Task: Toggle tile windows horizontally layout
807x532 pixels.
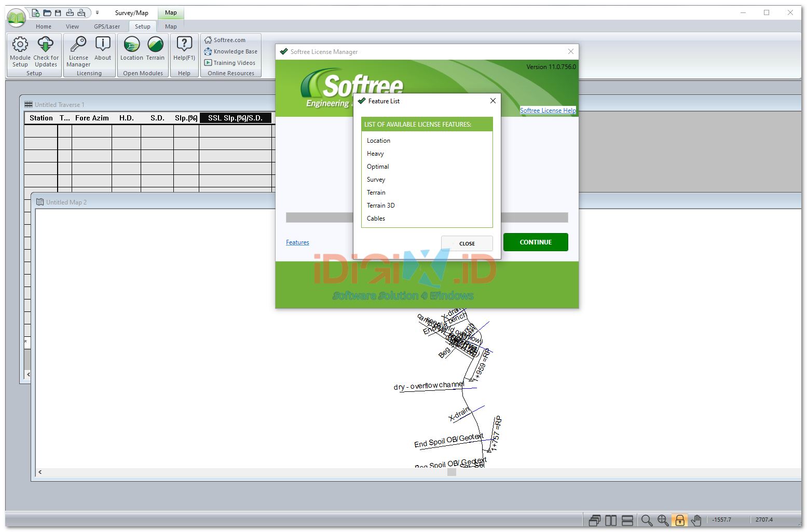Action: [627, 520]
